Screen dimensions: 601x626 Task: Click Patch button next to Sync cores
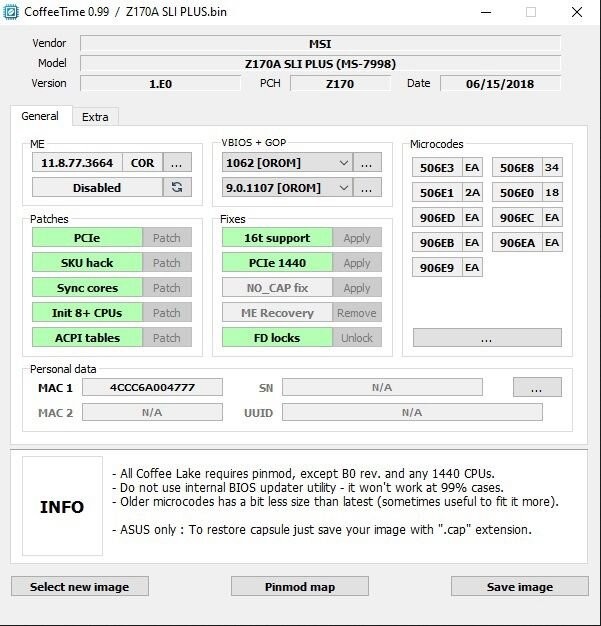tap(167, 287)
